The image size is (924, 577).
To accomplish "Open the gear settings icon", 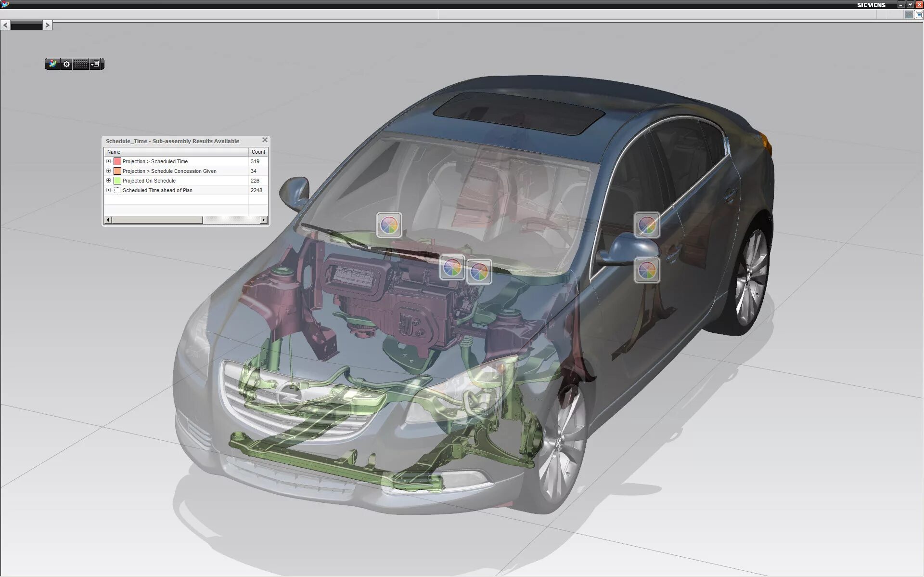I will pos(67,64).
